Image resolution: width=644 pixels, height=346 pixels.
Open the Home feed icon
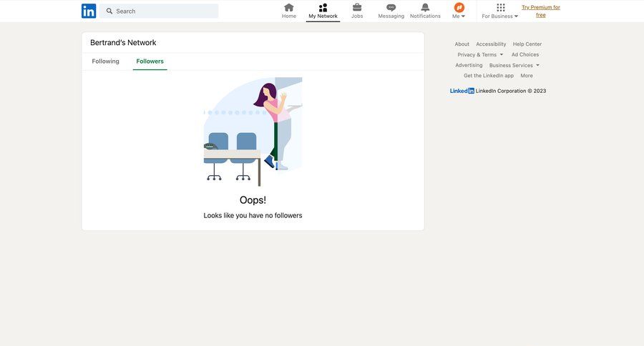pyautogui.click(x=289, y=7)
